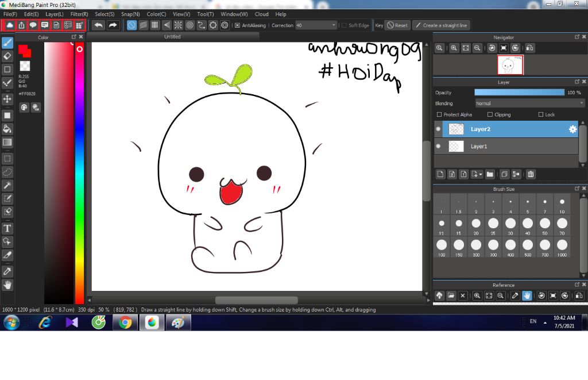Select the Brush tool
Image resolution: width=588 pixels, height=380 pixels.
pos(7,43)
